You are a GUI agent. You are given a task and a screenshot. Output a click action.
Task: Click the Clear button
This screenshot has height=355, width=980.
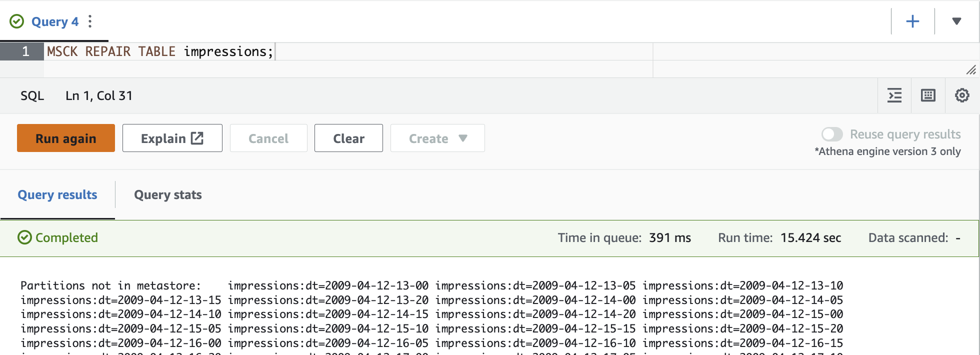click(x=348, y=138)
